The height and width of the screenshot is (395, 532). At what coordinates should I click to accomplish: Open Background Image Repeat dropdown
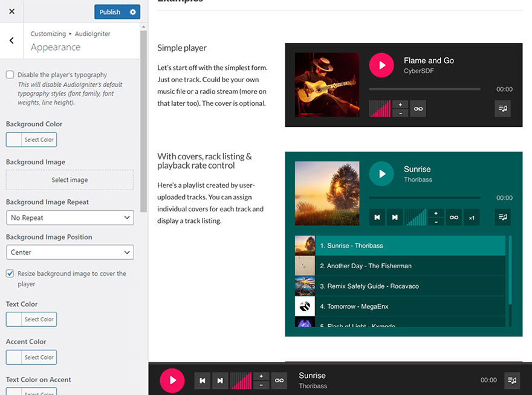70,217
